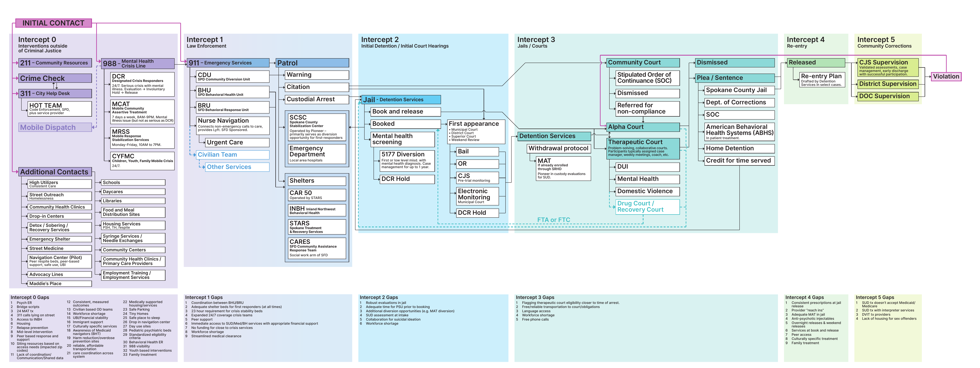The image size is (980, 368).
Task: Click the INITIAL CONTACT box
Action: (x=54, y=23)
